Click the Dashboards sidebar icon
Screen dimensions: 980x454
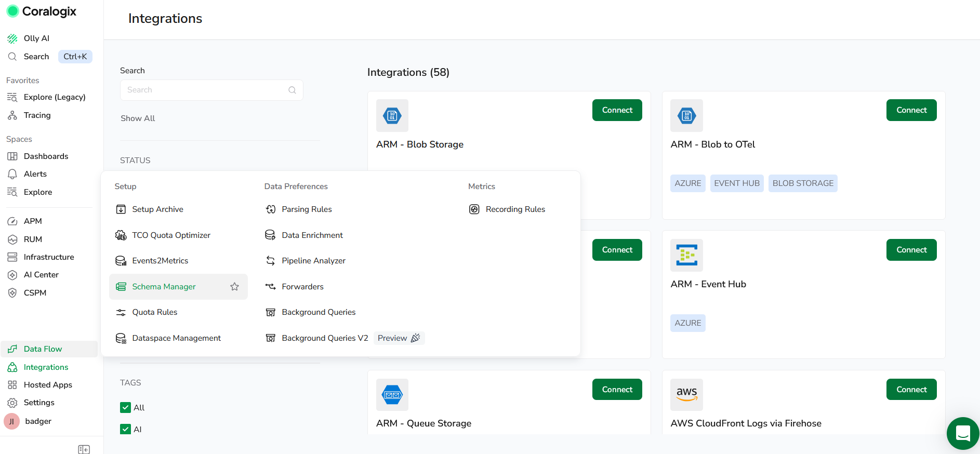[12, 156]
